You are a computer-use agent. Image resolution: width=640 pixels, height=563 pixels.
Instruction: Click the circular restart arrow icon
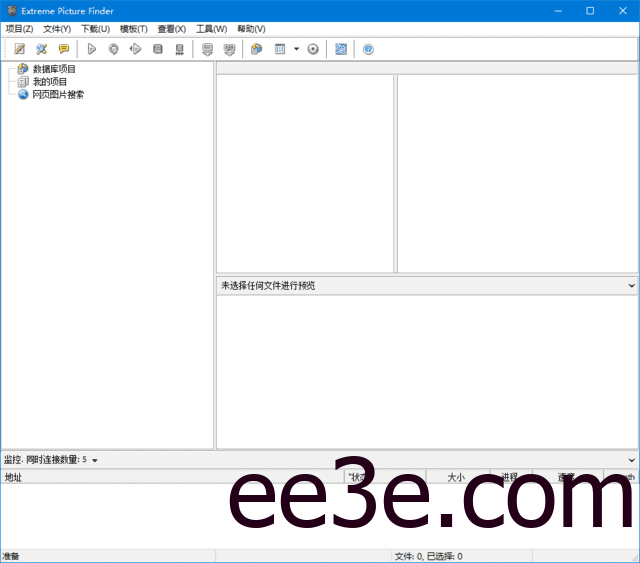[x=113, y=49]
